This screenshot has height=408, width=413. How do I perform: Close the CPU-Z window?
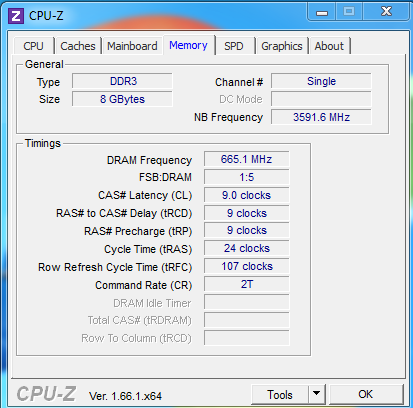(386, 12)
